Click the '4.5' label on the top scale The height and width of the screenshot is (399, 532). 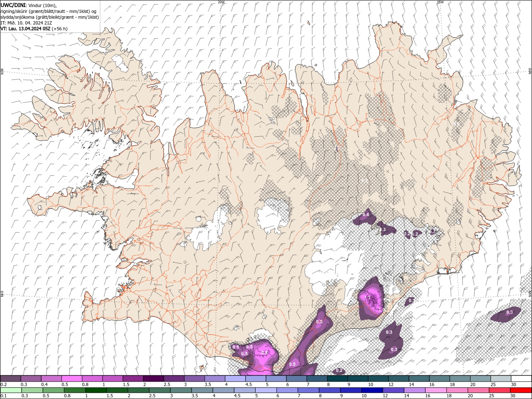click(249, 384)
